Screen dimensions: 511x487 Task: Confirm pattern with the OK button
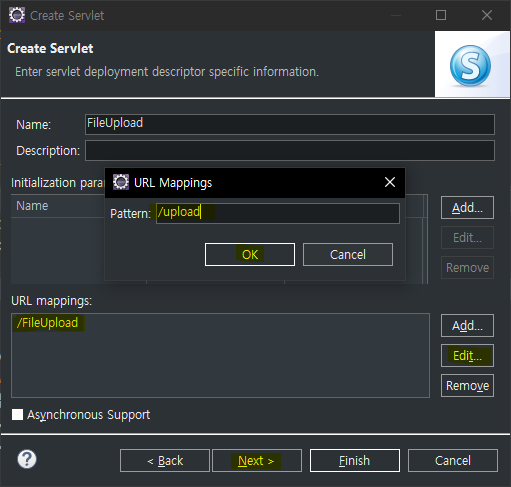tap(250, 255)
